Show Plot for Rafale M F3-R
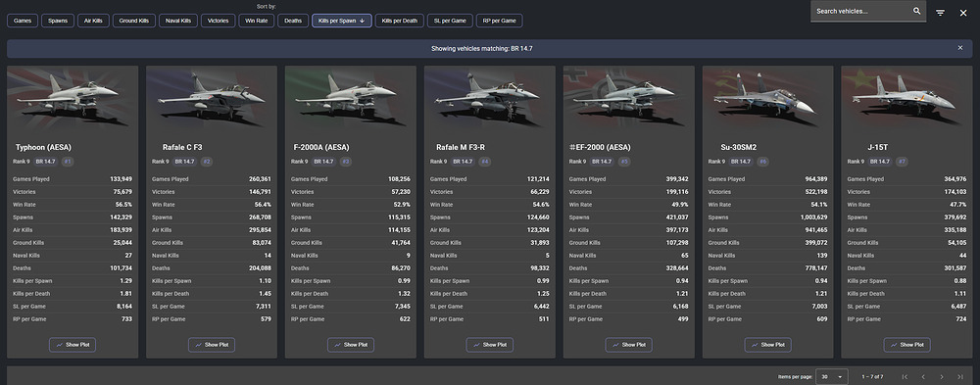This screenshot has height=385, width=980. pos(489,345)
